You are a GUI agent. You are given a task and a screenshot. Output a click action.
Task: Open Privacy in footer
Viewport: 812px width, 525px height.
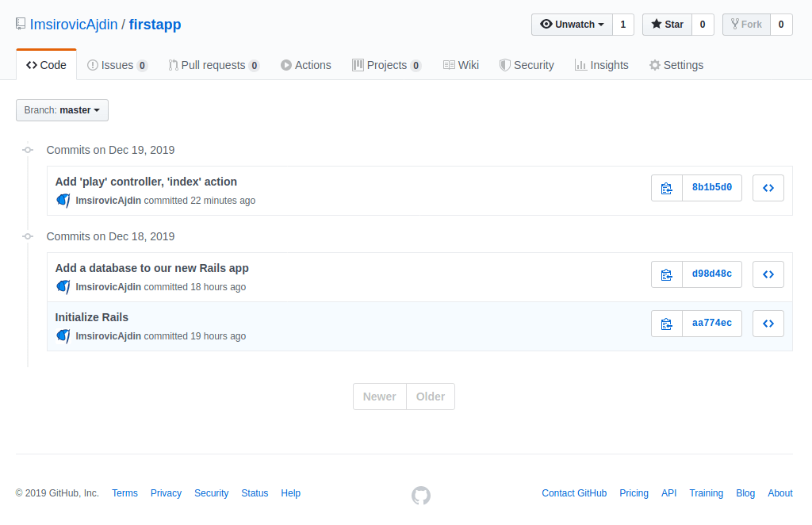coord(167,493)
